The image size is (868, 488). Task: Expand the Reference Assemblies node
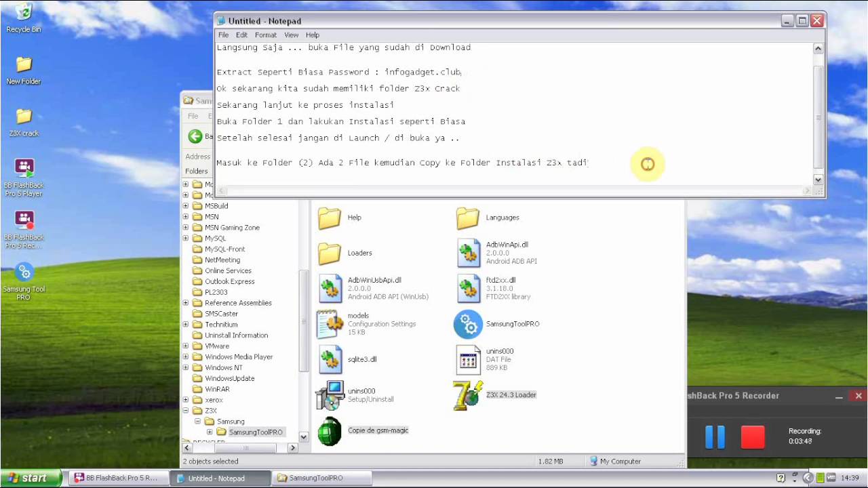(x=186, y=303)
